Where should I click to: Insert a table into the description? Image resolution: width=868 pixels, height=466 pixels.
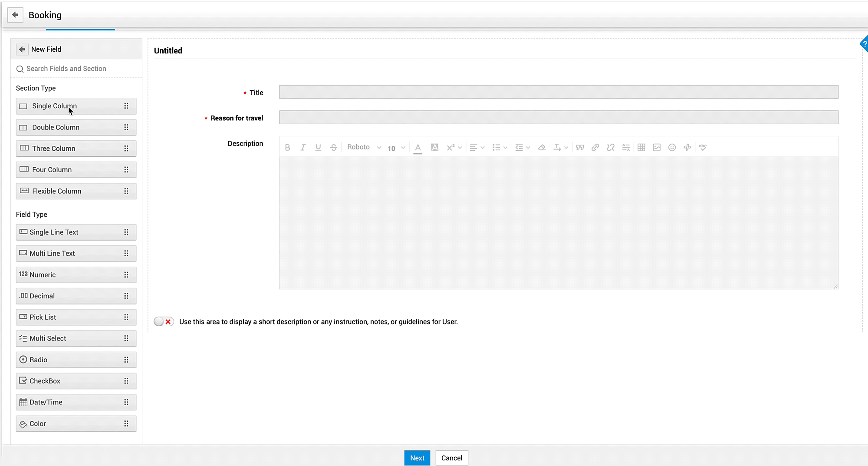pos(641,147)
